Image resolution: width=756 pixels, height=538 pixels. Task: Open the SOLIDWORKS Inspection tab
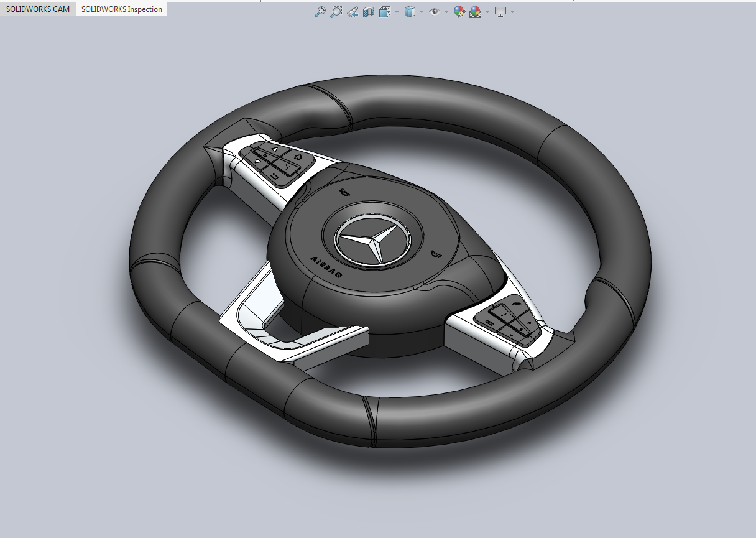121,9
